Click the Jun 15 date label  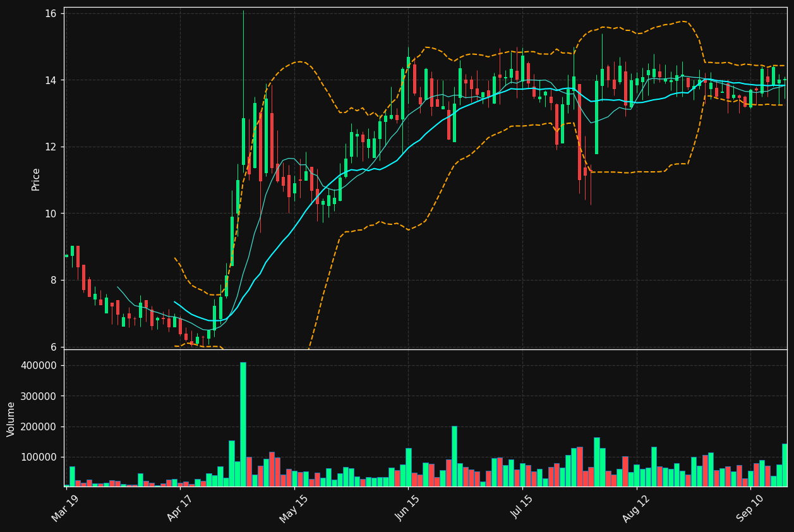407,507
